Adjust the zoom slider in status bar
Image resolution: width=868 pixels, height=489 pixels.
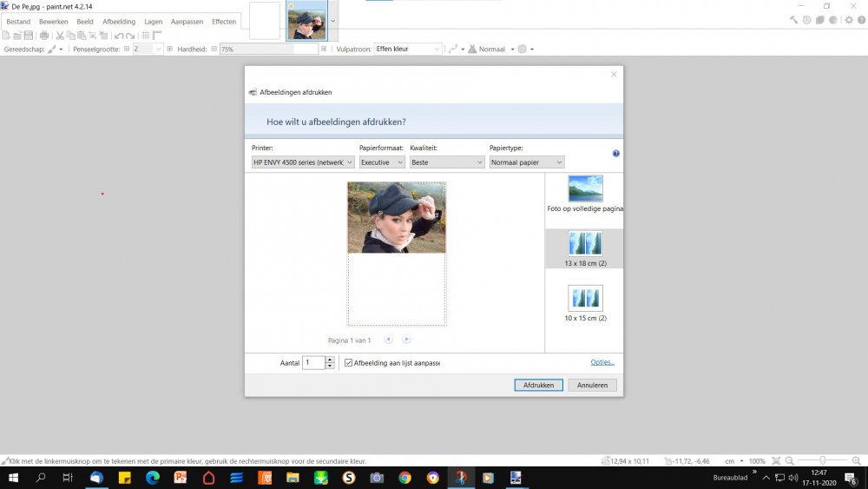(x=823, y=460)
